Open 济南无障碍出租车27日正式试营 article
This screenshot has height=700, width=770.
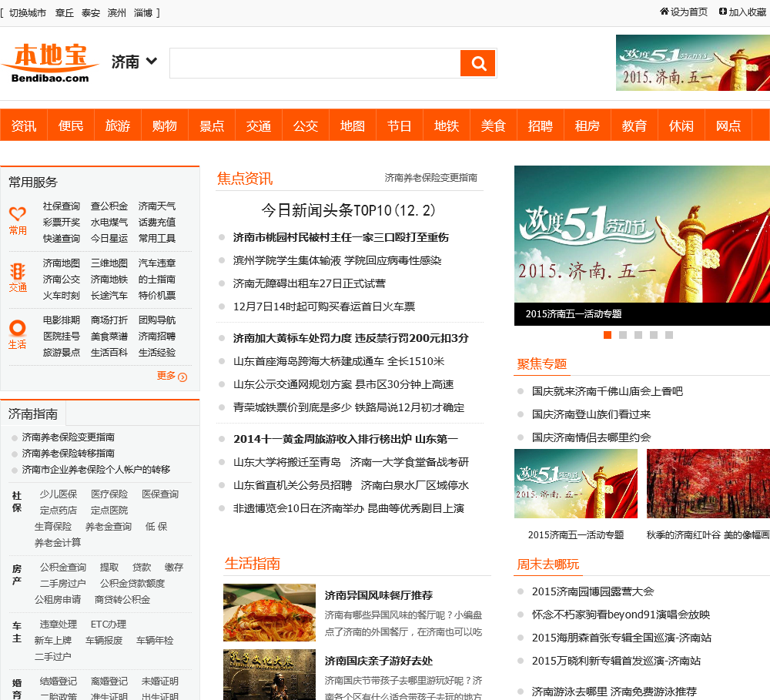(310, 283)
